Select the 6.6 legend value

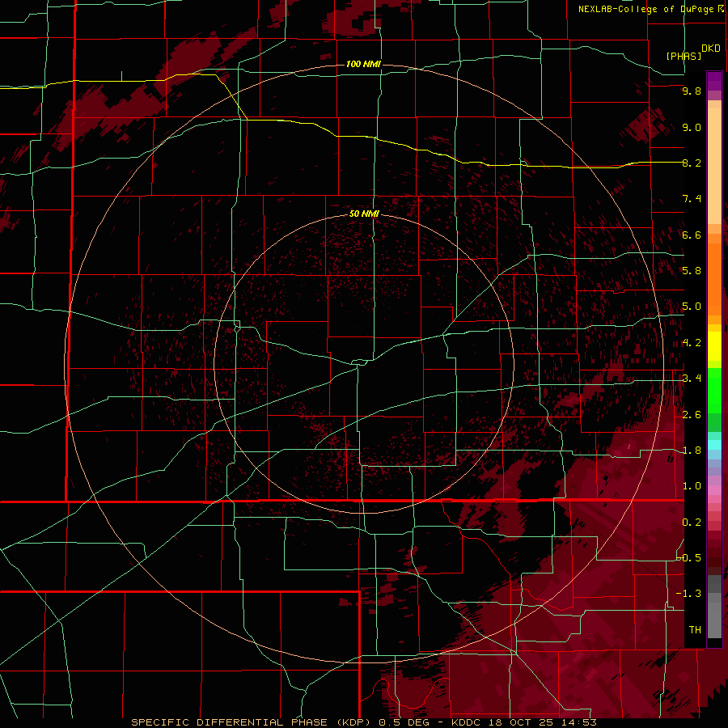(x=692, y=235)
